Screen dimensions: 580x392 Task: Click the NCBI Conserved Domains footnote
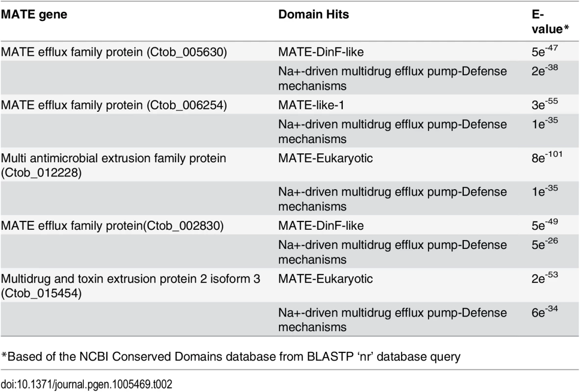point(231,357)
